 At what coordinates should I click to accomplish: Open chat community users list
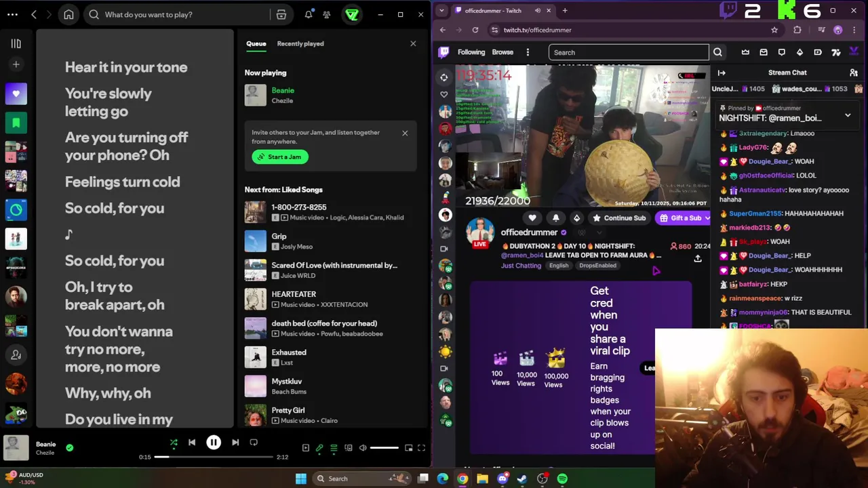[x=854, y=73]
